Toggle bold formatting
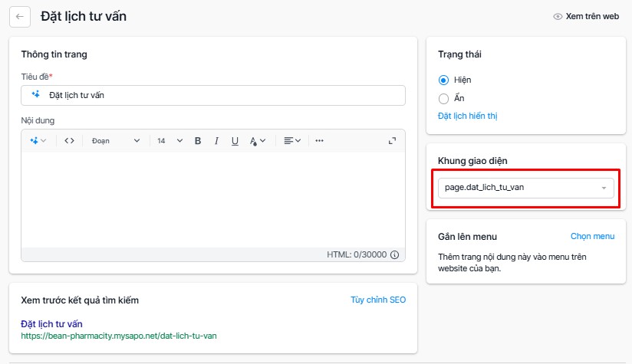 point(198,140)
